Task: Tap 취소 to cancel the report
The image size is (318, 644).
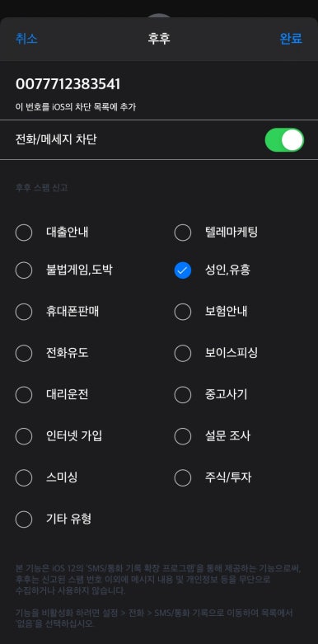Action: coord(26,39)
